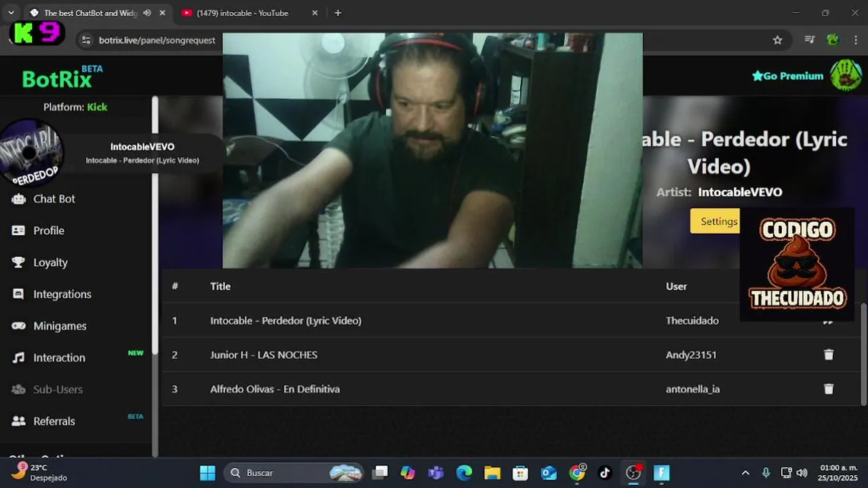Open the Referrals menu item
This screenshot has height=488, width=868.
pyautogui.click(x=54, y=421)
